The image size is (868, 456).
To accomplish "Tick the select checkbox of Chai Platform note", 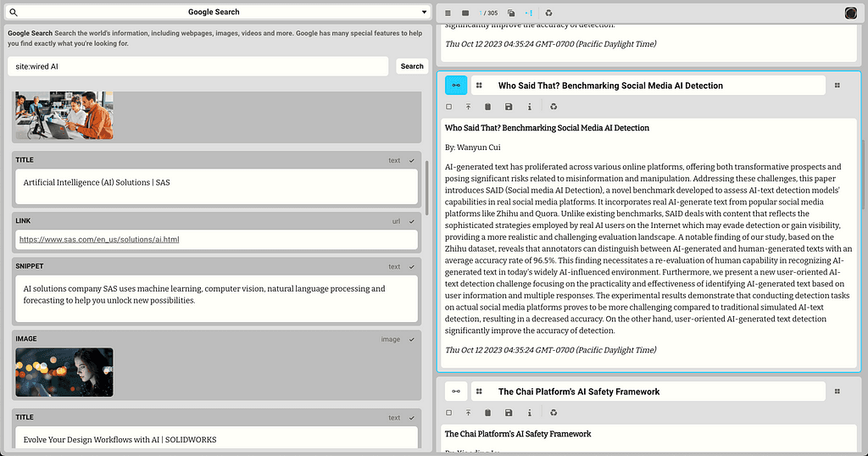I will point(449,413).
